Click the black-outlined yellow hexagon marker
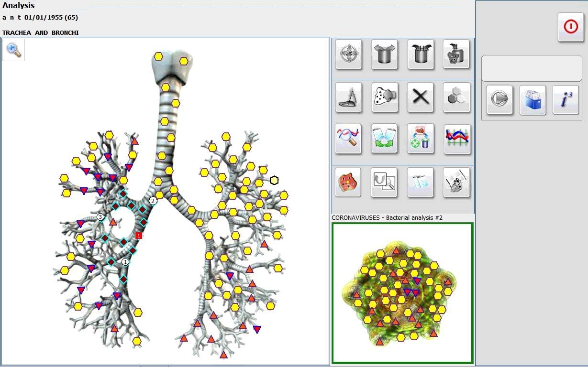The height and width of the screenshot is (367, 588). 274,180
